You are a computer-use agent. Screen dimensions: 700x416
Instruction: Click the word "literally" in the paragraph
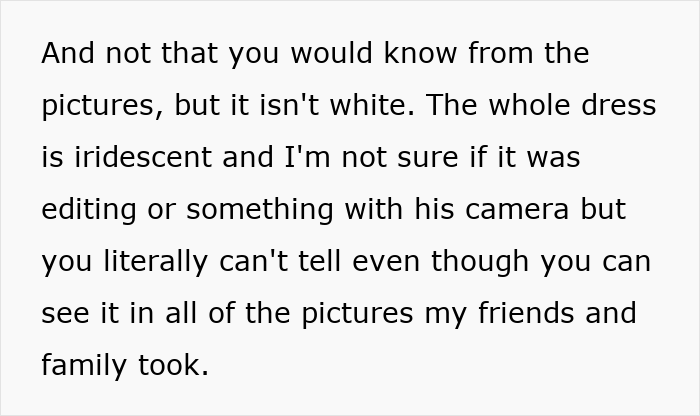155,262
